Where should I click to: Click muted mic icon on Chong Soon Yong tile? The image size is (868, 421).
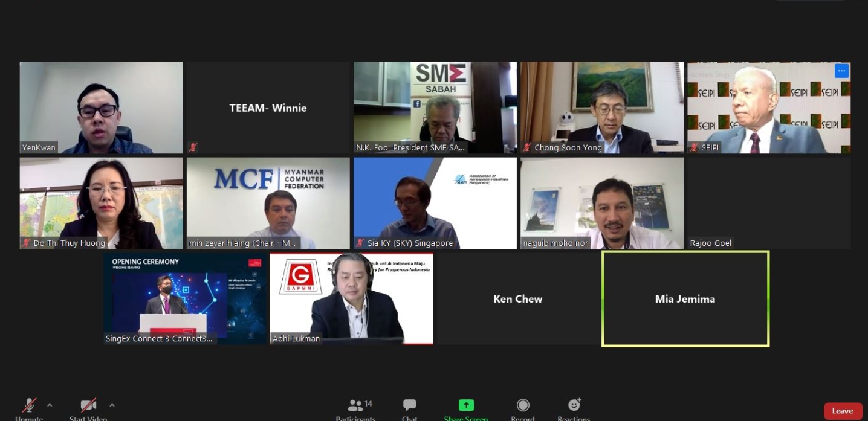(x=527, y=147)
